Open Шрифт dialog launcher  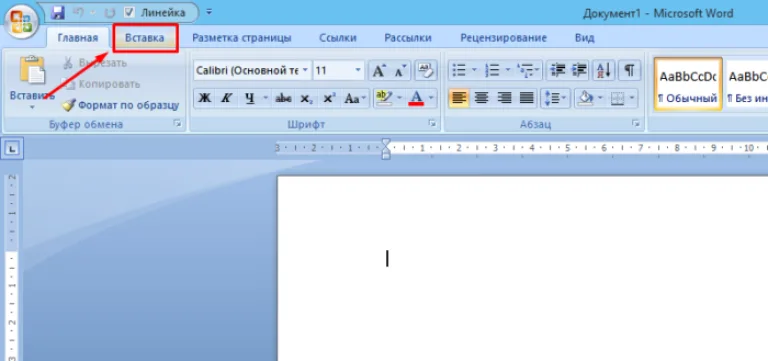[432, 124]
